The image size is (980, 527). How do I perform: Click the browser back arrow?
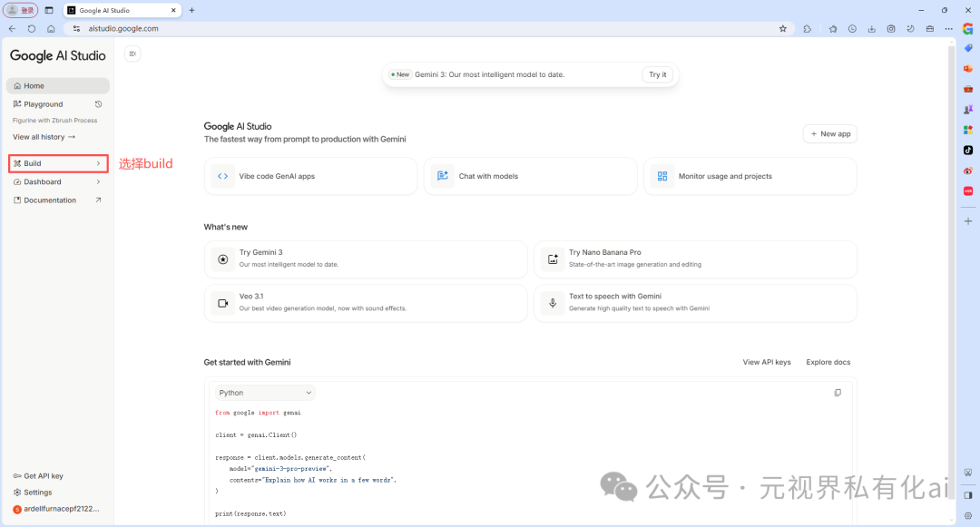pyautogui.click(x=12, y=29)
